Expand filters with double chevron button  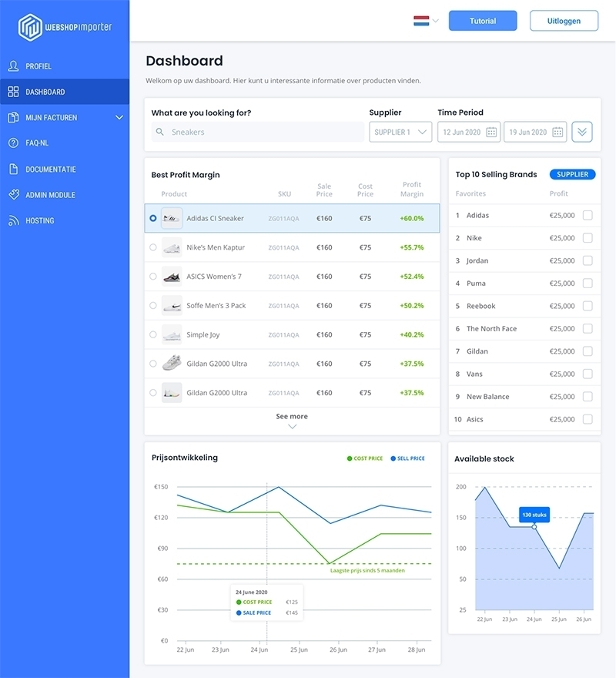click(x=582, y=132)
